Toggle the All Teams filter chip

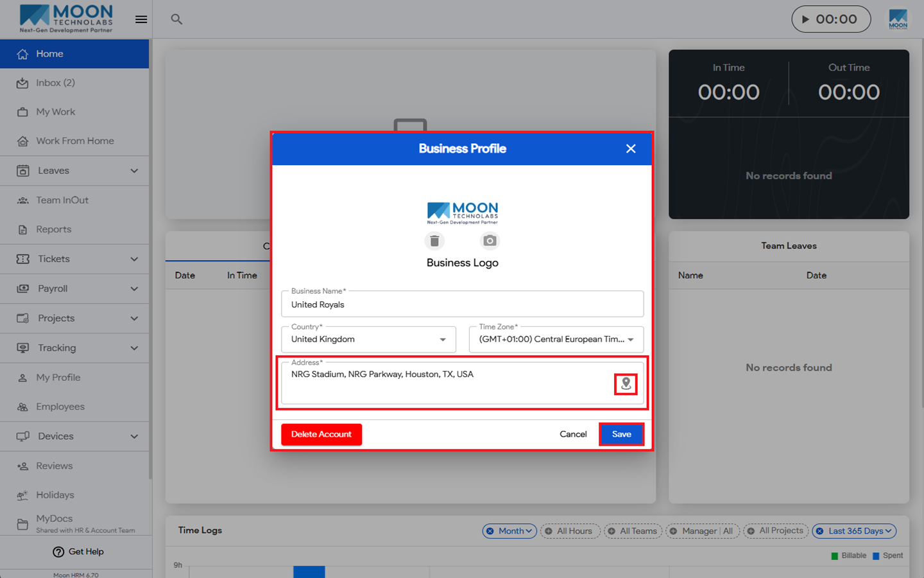click(633, 531)
